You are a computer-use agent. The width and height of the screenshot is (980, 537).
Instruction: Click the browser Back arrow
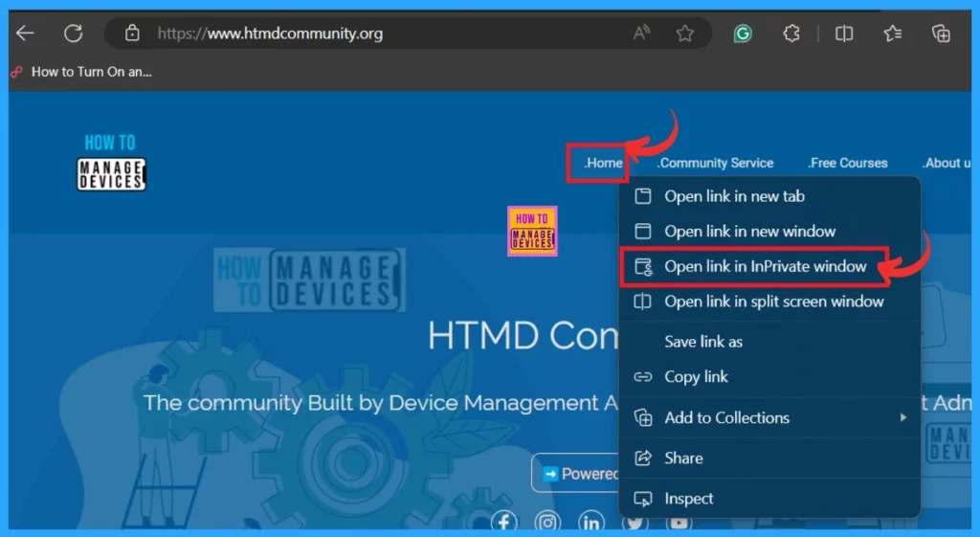(25, 34)
